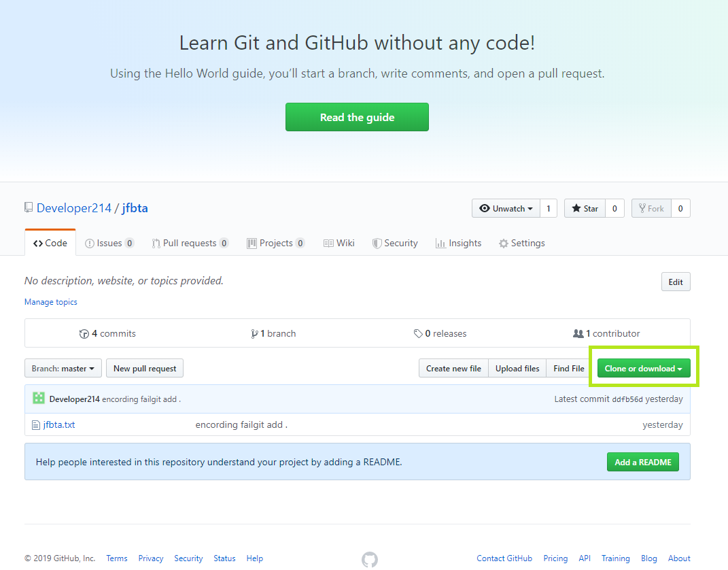The height and width of the screenshot is (570, 728).
Task: Switch to the Issues tab
Action: pos(109,243)
